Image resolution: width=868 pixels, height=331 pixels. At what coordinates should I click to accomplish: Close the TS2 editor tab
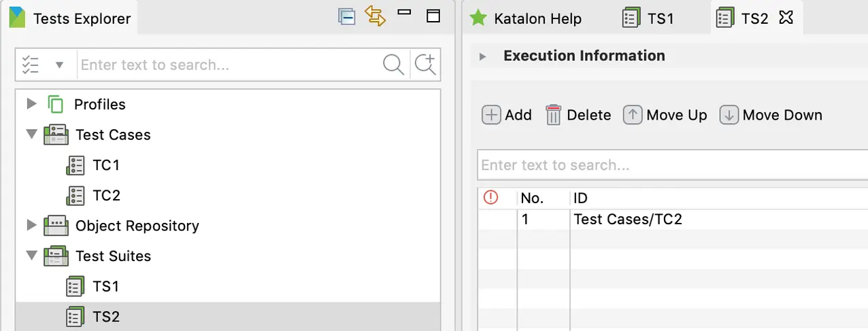click(x=786, y=18)
